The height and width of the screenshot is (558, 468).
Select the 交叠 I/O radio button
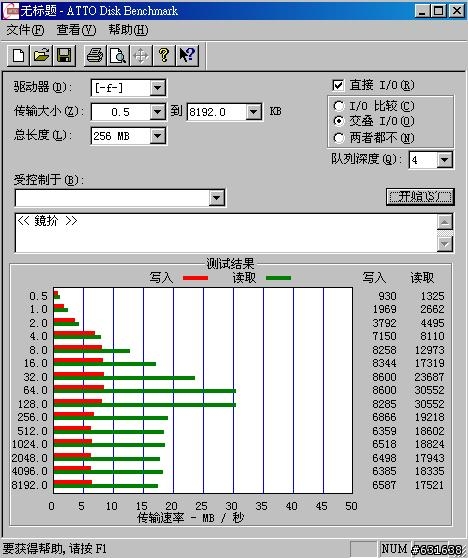pyautogui.click(x=339, y=121)
